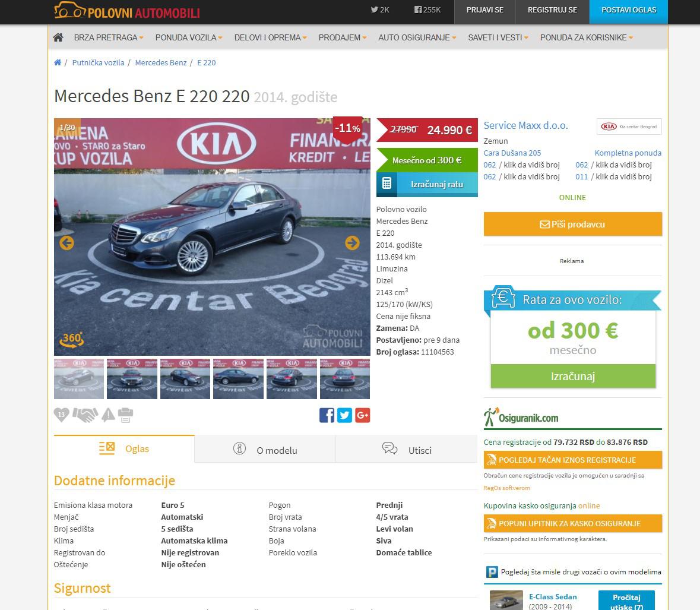The height and width of the screenshot is (610, 700).
Task: Open Ponuda vozila dropdown menu
Action: 188,37
